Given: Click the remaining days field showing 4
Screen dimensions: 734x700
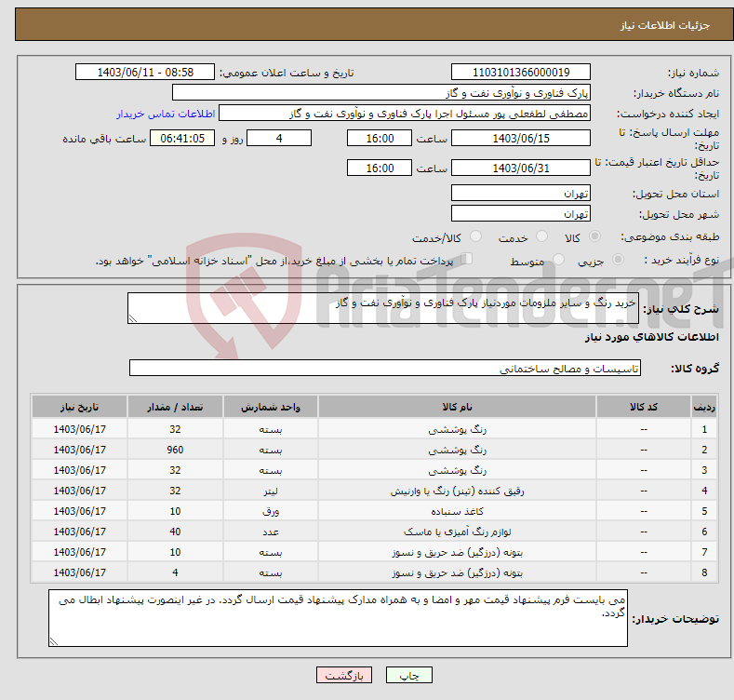Looking at the screenshot, I should pos(279,138).
